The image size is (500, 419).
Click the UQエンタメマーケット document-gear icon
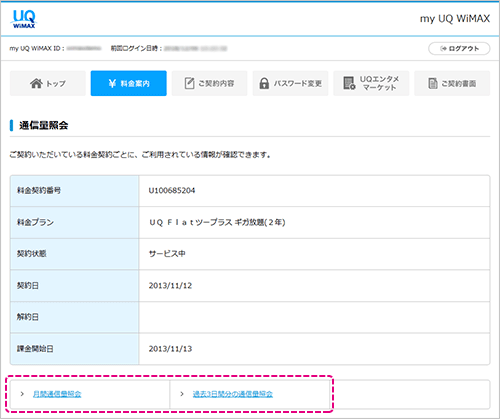point(349,83)
